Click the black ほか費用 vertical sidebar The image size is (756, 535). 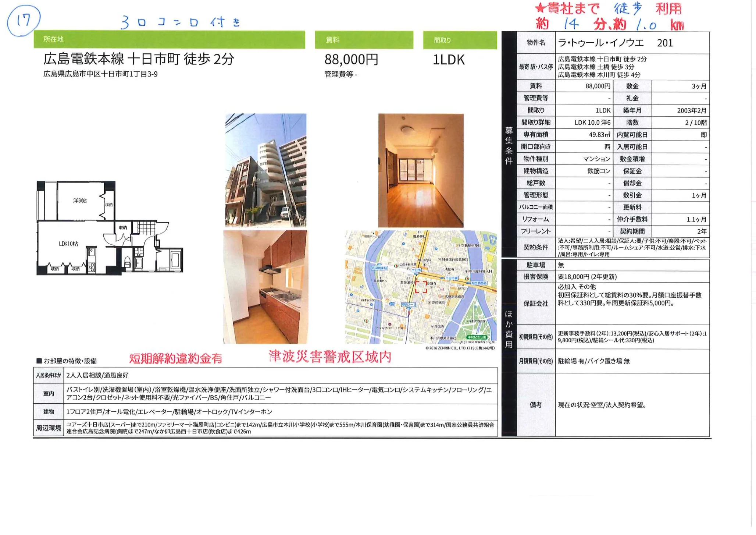tap(509, 329)
